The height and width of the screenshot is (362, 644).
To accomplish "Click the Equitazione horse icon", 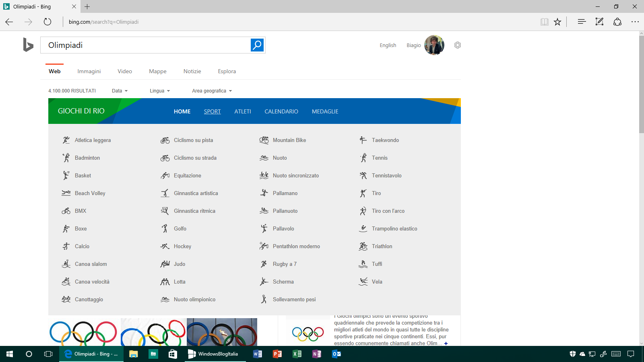I will tap(165, 175).
